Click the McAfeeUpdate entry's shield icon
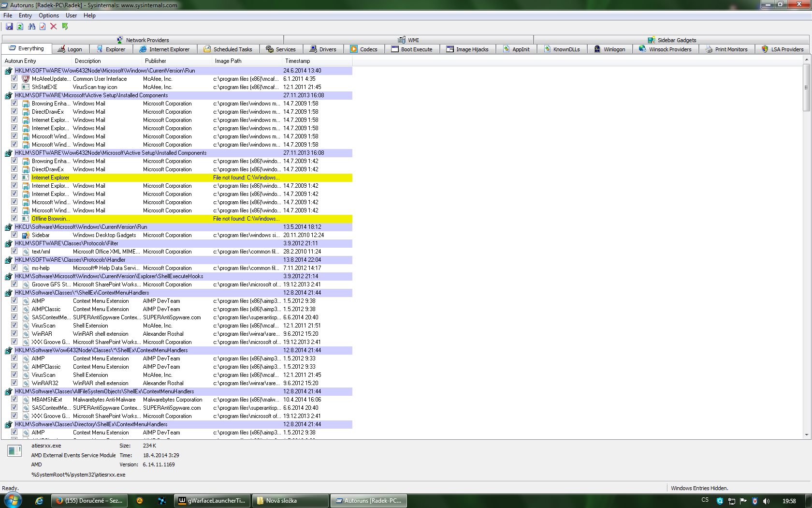The image size is (812, 508). [26, 79]
